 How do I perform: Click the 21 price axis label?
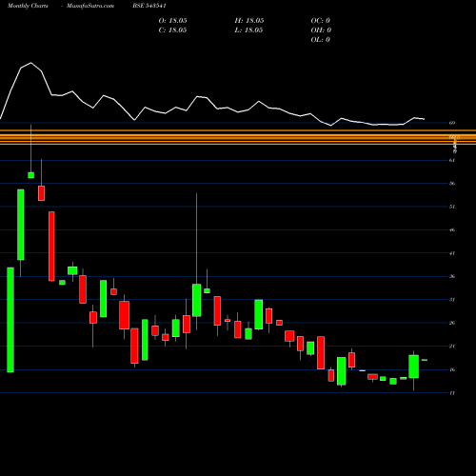[452, 347]
